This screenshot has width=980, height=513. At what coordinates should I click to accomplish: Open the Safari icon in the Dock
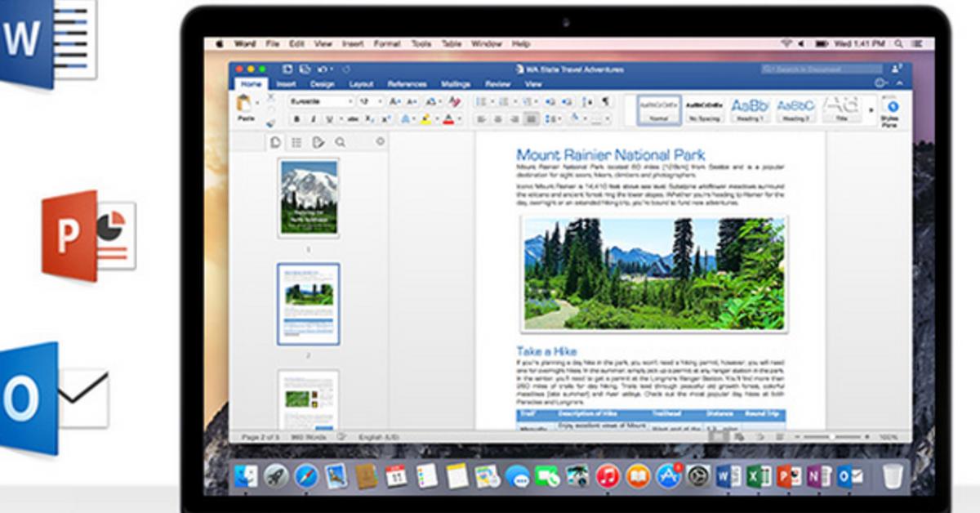[x=306, y=475]
